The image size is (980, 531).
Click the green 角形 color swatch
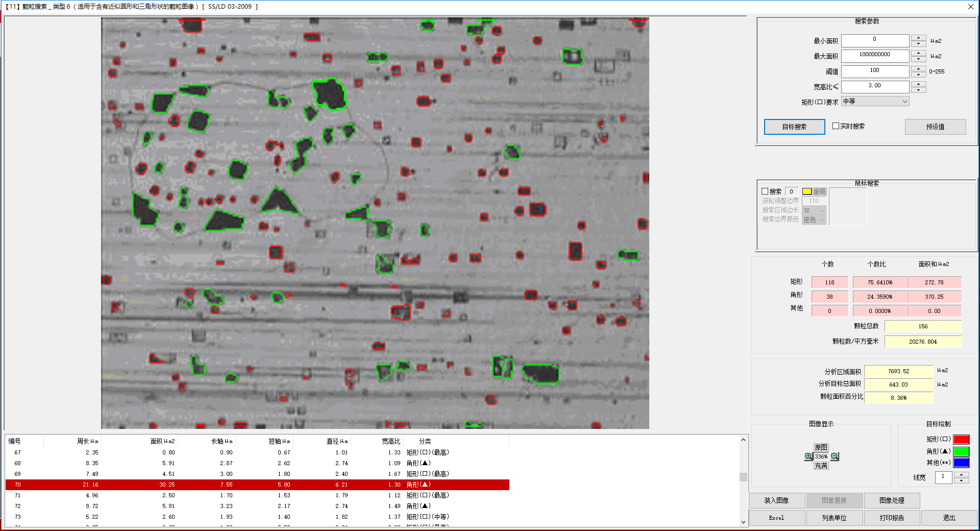point(961,451)
